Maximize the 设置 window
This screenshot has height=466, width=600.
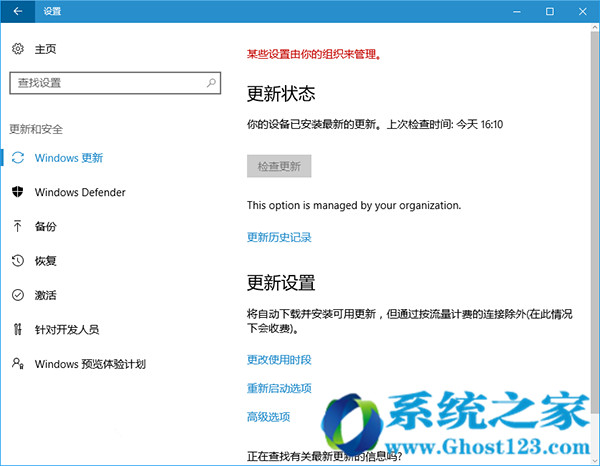(x=550, y=11)
